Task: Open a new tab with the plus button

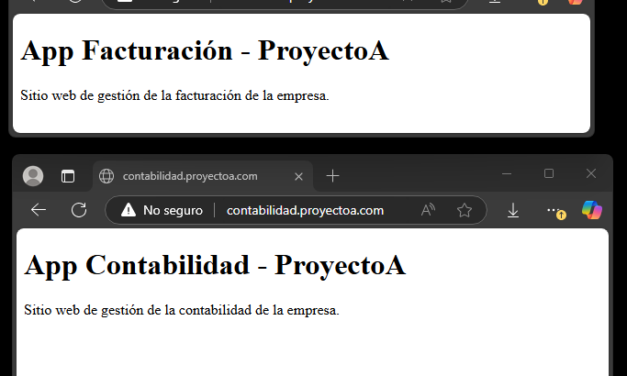Action: pyautogui.click(x=333, y=176)
